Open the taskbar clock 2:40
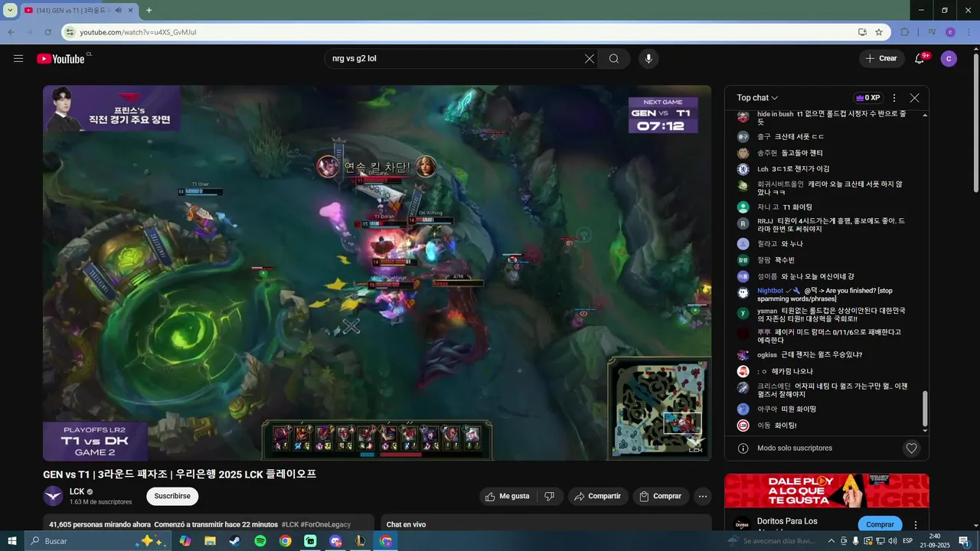 click(935, 541)
